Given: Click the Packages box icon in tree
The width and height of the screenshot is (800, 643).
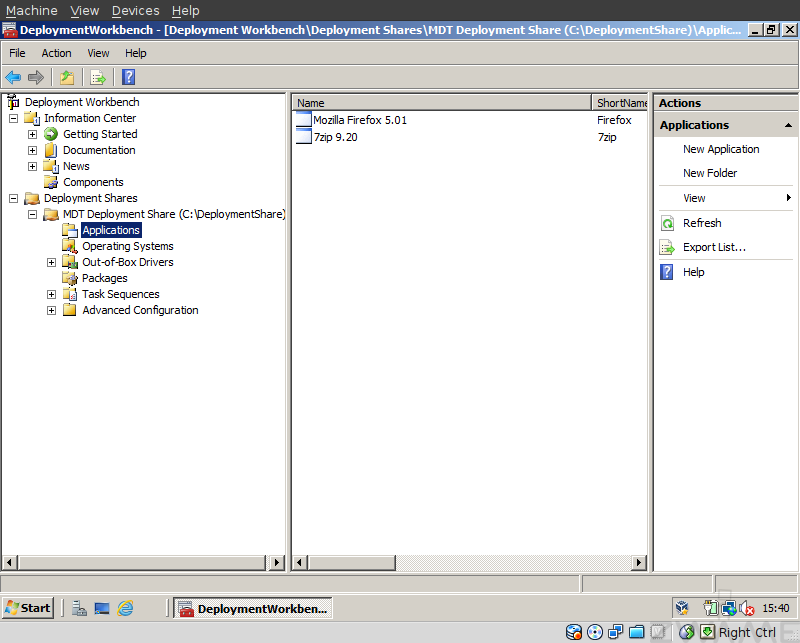Looking at the screenshot, I should click(x=70, y=278).
